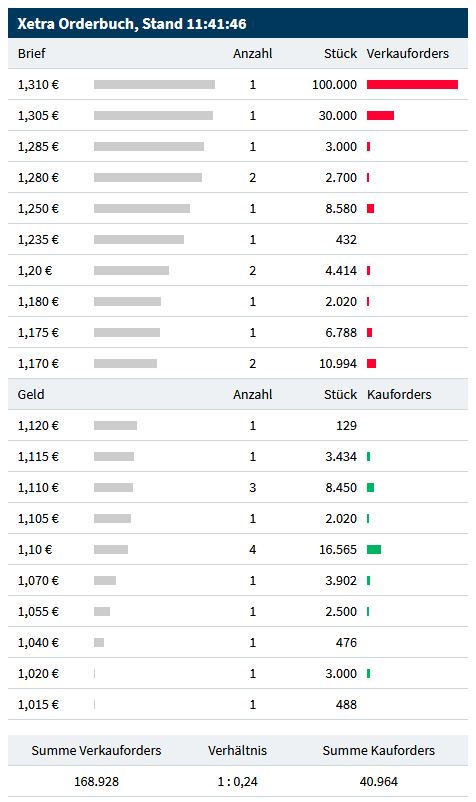Select the Verhältnis value 1 : 0,24

click(238, 782)
